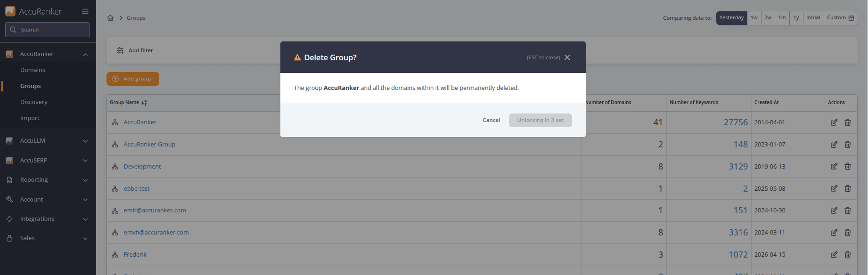Open the Development group link

coord(142,167)
